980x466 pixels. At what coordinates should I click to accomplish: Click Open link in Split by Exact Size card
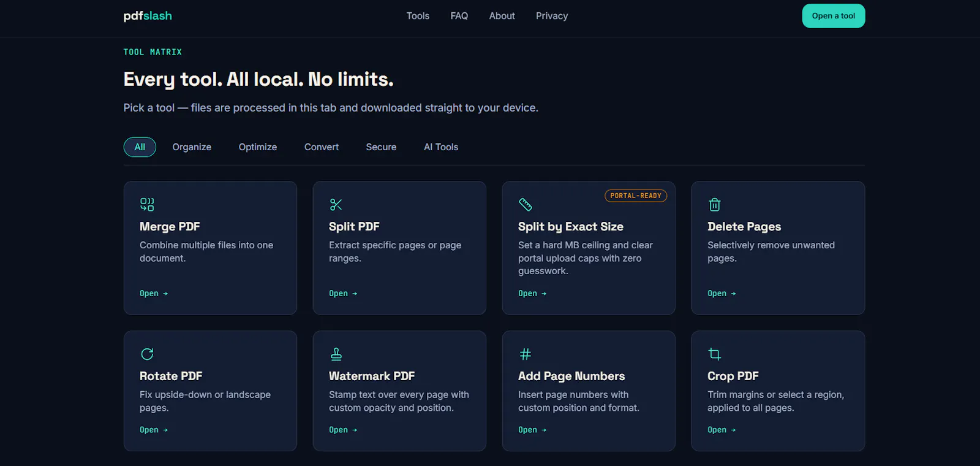(532, 294)
